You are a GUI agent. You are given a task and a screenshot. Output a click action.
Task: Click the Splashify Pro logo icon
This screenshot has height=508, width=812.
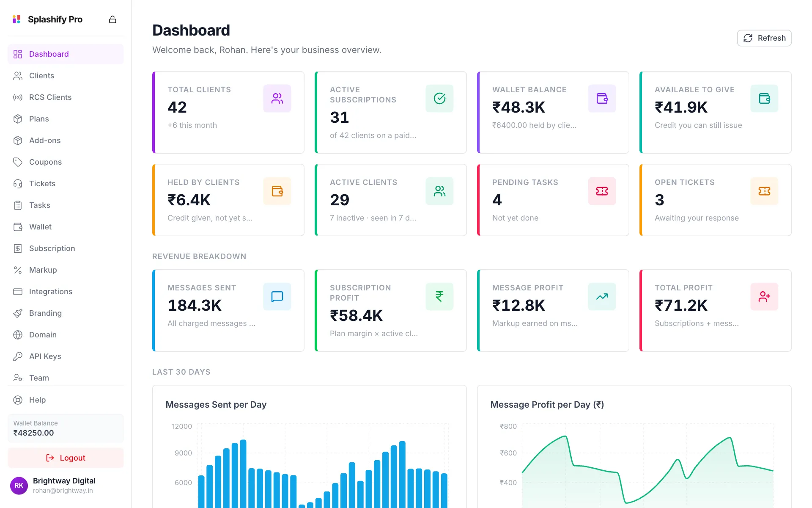[16, 19]
